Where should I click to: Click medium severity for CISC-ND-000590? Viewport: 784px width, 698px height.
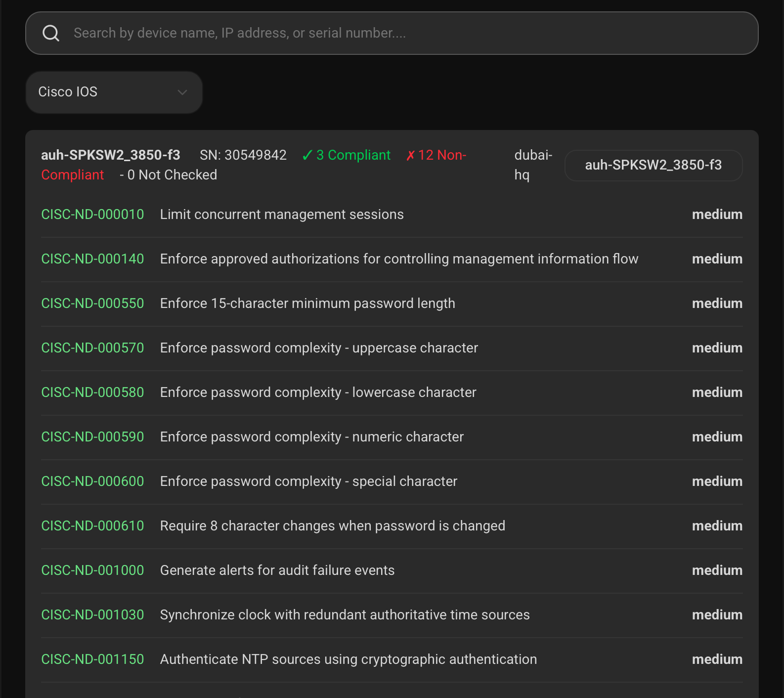point(717,437)
